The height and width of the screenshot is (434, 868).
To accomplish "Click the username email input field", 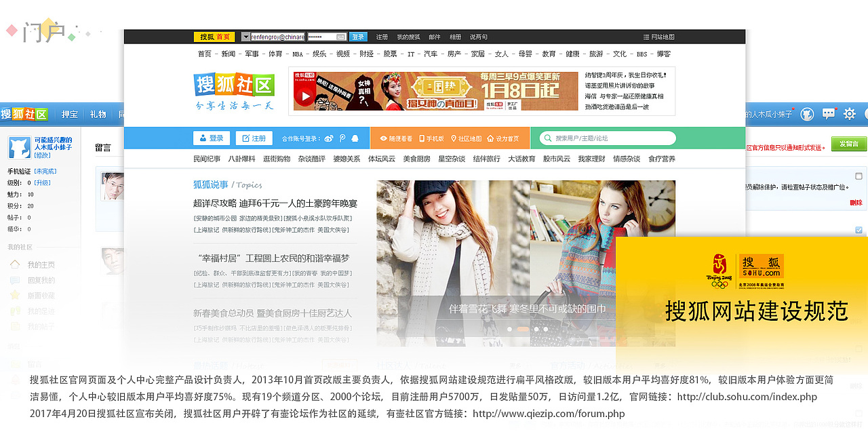I will (x=278, y=37).
